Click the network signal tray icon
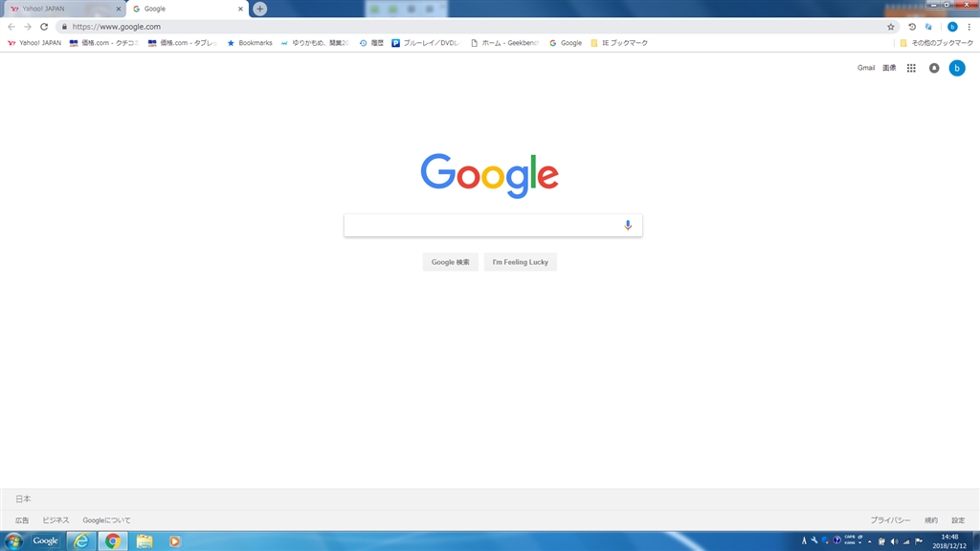980x551 pixels. tap(906, 541)
